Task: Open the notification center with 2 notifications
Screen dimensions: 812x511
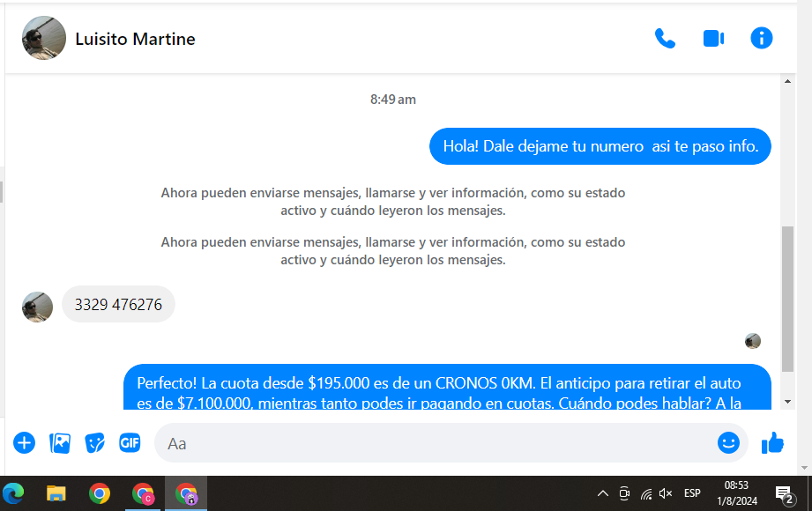Action: point(785,494)
